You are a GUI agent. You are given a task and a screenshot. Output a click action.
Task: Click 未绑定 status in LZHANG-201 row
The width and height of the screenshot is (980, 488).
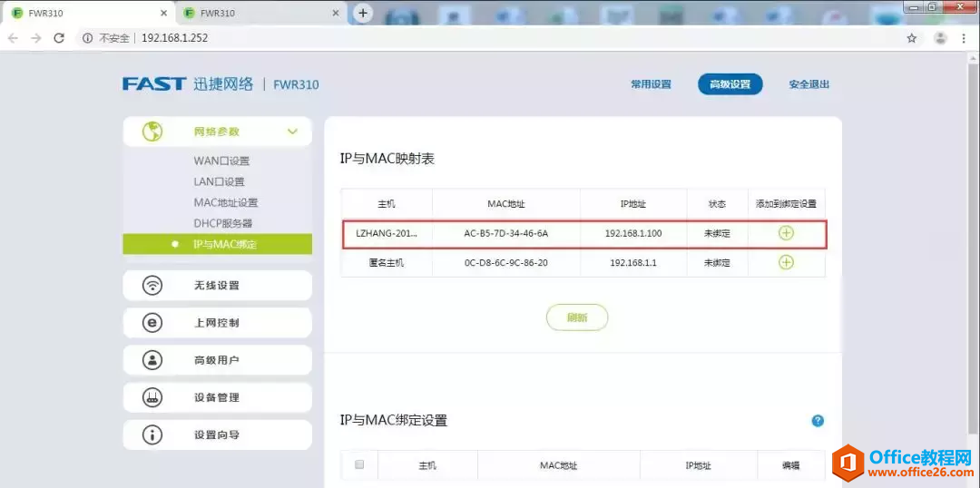[x=717, y=233]
